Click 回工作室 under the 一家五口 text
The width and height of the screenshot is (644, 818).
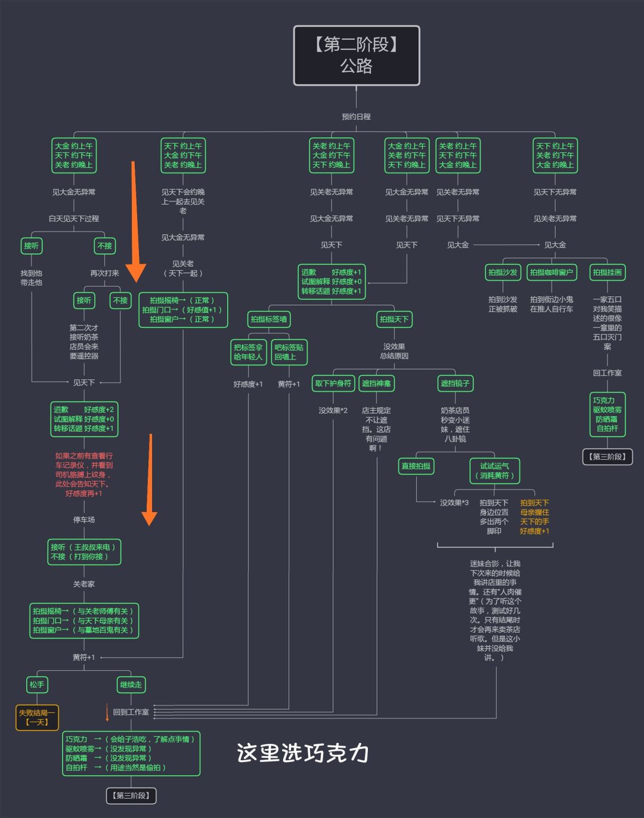point(608,373)
